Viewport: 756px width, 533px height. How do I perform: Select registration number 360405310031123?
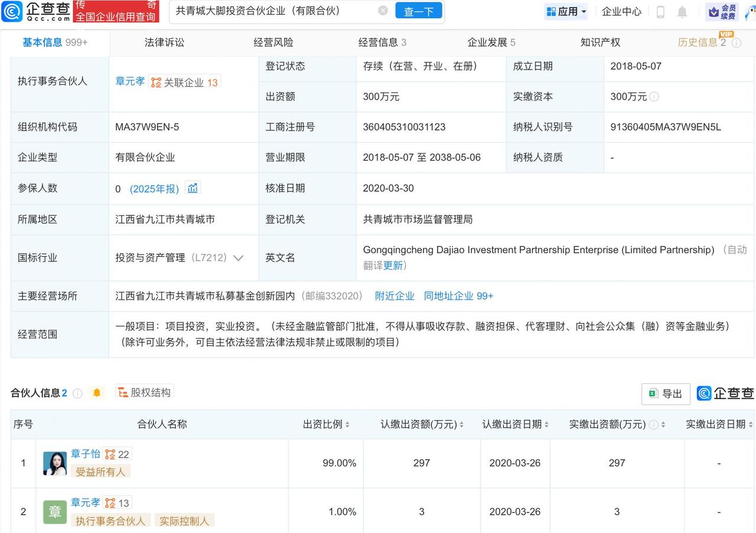click(404, 127)
